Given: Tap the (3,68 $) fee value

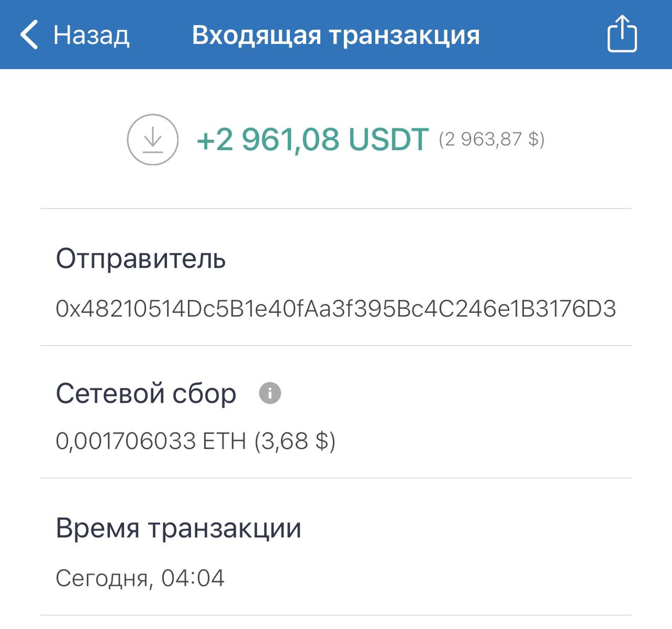Looking at the screenshot, I should click(x=295, y=441).
